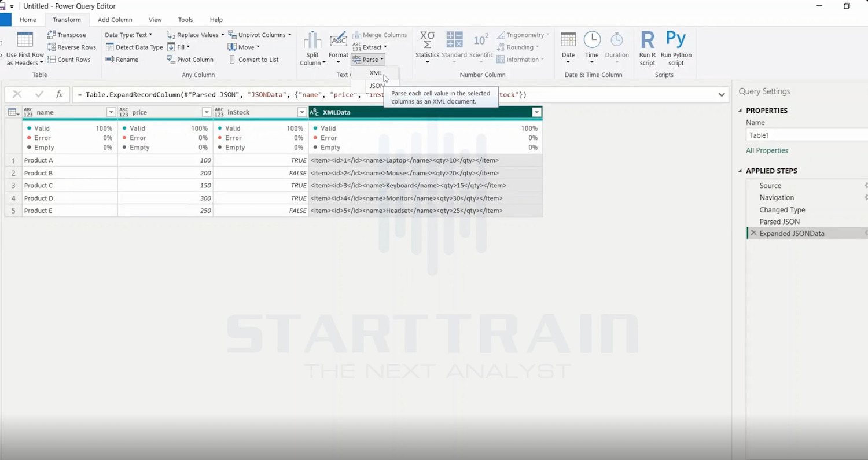Screen dimensions: 868x460
Task: Click the Product C cell
Action: (70, 186)
